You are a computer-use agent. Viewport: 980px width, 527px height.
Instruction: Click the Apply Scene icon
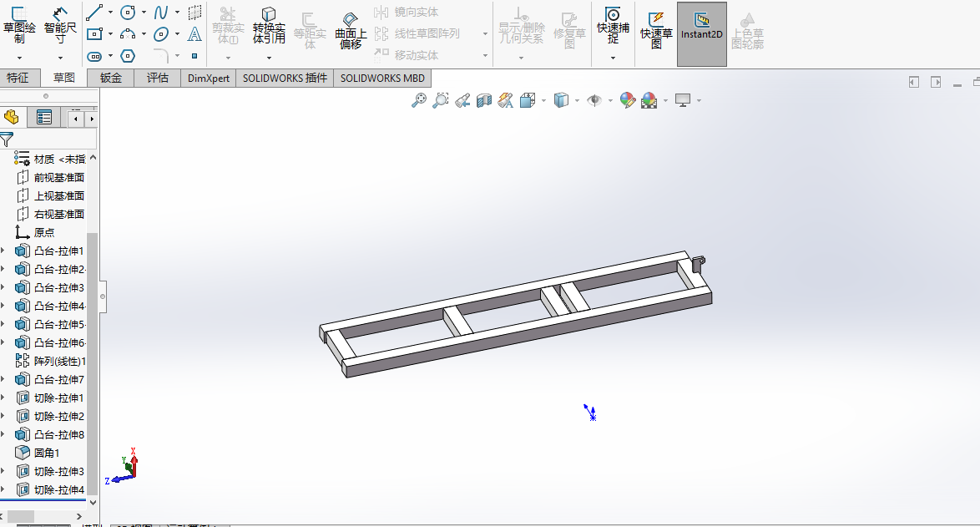(x=649, y=100)
